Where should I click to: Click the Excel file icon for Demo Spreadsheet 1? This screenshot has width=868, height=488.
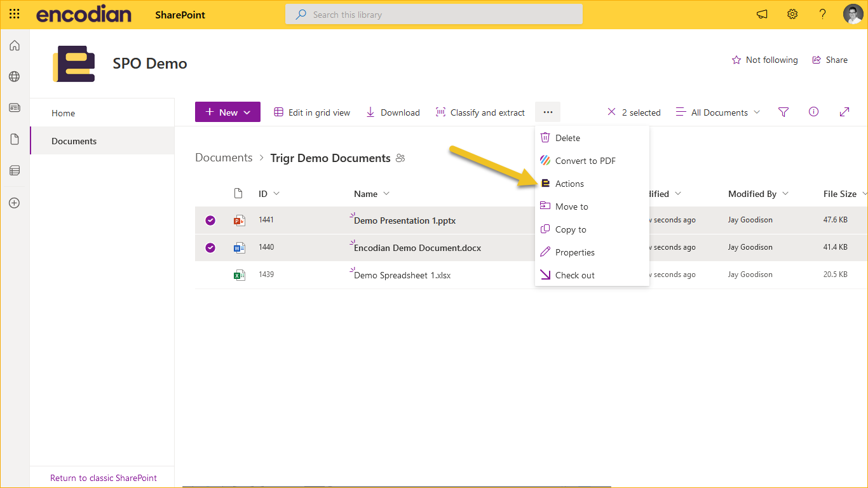pyautogui.click(x=240, y=275)
